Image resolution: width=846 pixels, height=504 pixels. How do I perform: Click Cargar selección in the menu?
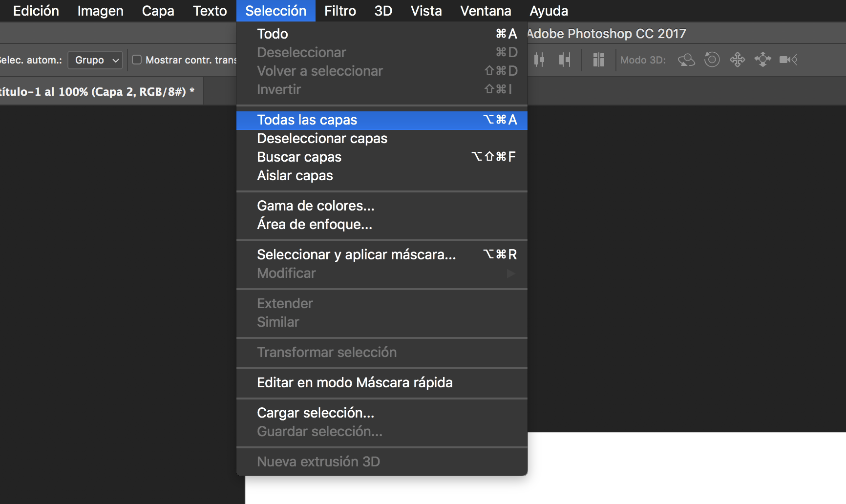316,413
